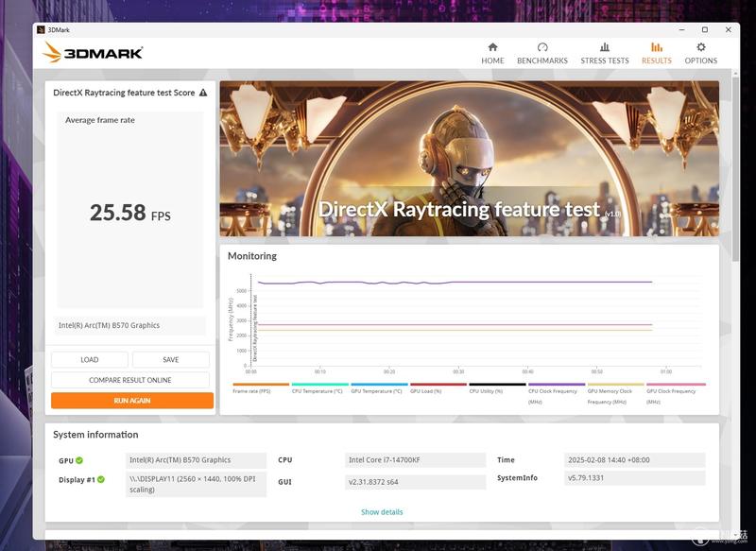This screenshot has width=756, height=551.
Task: Click the vertical scrollbar on the right
Action: 735,169
